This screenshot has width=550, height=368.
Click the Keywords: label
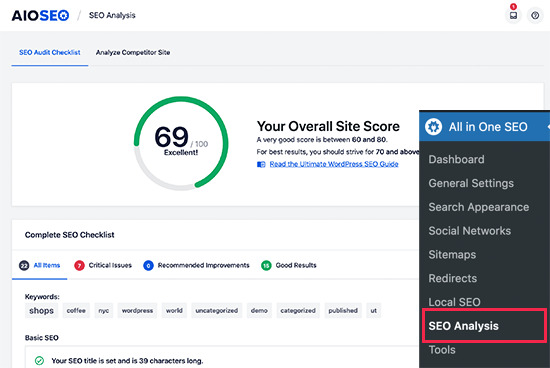(x=42, y=297)
